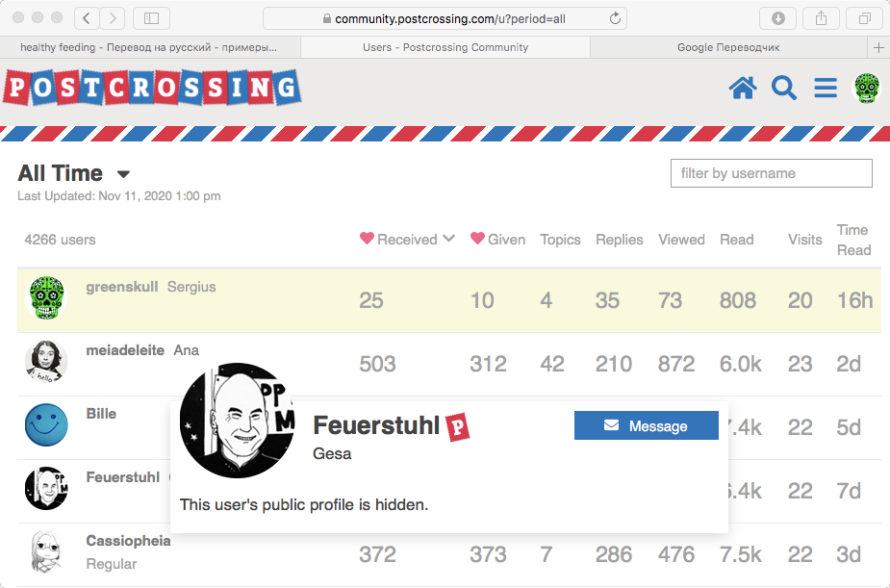The image size is (890, 588).
Task: Click the Postcrossing logo
Action: pos(152,88)
